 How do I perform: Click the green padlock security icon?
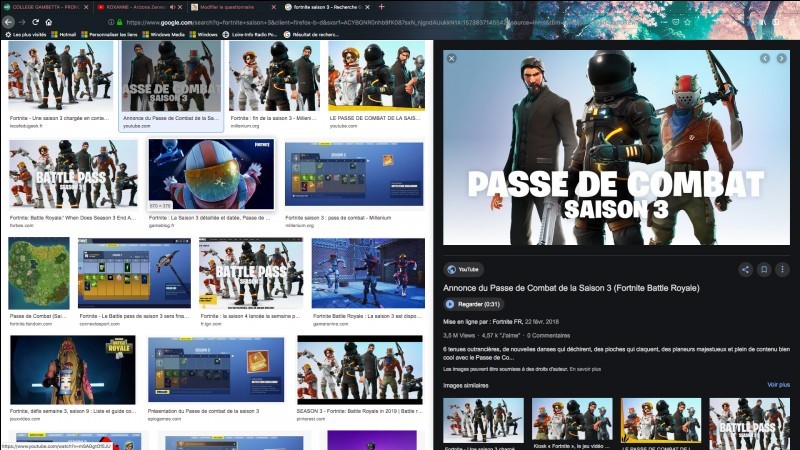[120, 22]
